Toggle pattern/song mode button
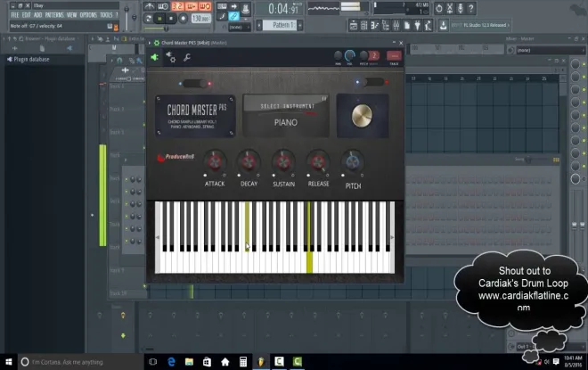The height and width of the screenshot is (370, 588). pyautogui.click(x=149, y=19)
